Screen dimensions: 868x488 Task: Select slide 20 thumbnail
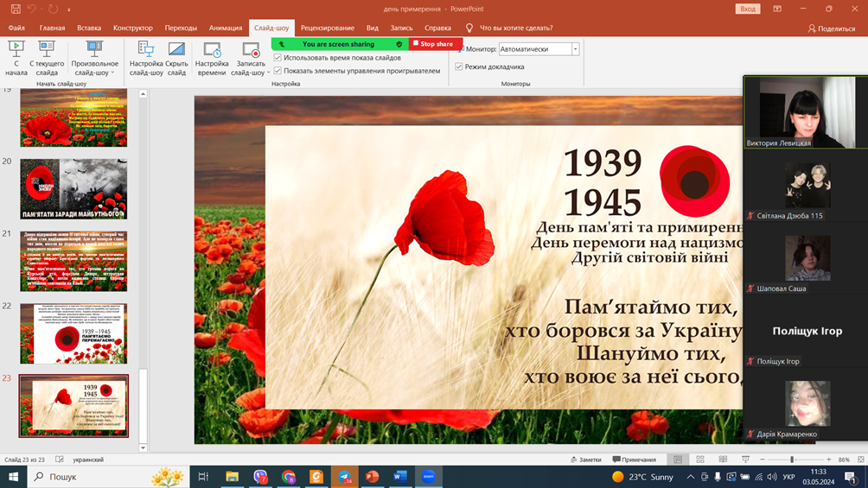point(73,189)
